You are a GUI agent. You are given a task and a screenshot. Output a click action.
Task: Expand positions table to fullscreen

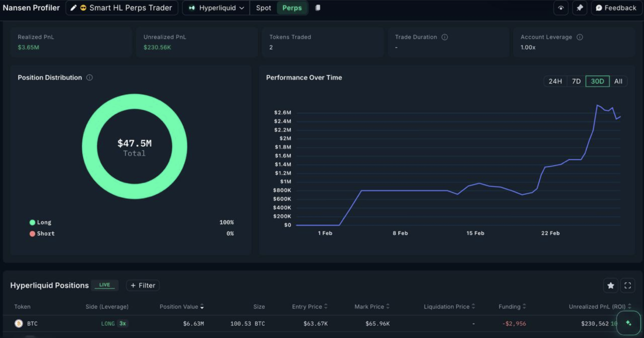point(628,285)
